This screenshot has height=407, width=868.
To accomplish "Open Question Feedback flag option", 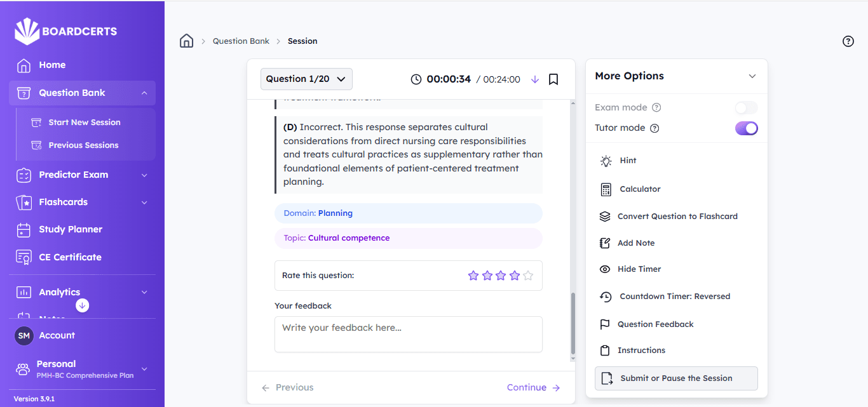I will point(655,324).
